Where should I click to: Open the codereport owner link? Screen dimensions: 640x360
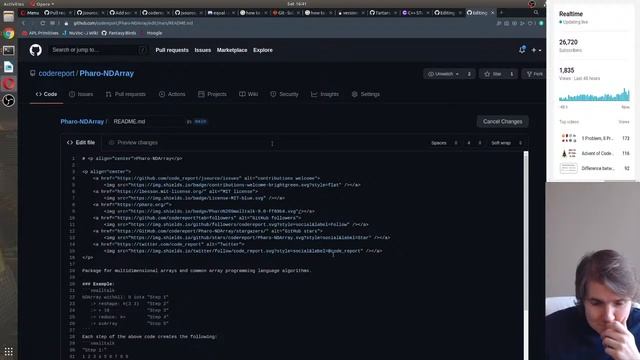click(56, 73)
